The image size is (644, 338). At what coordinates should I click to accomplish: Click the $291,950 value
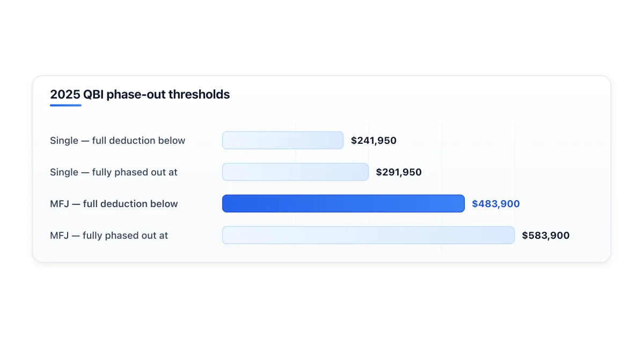[x=399, y=172]
